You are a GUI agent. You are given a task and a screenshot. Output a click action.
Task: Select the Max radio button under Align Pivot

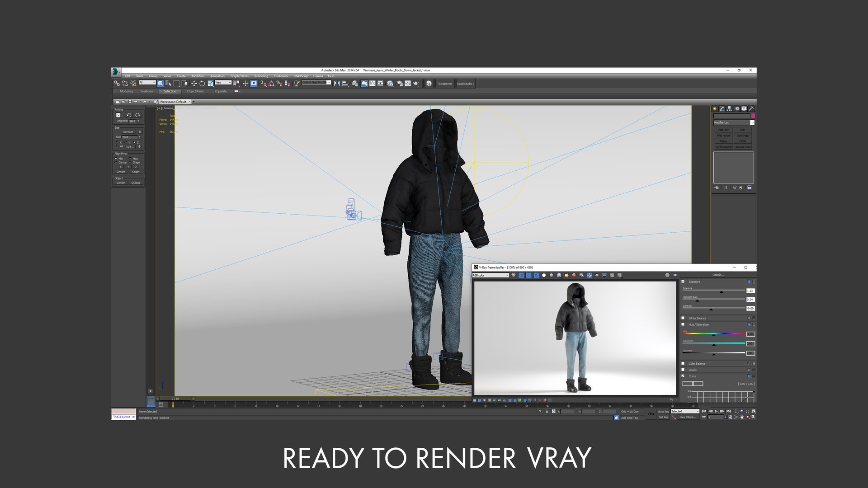click(130, 159)
